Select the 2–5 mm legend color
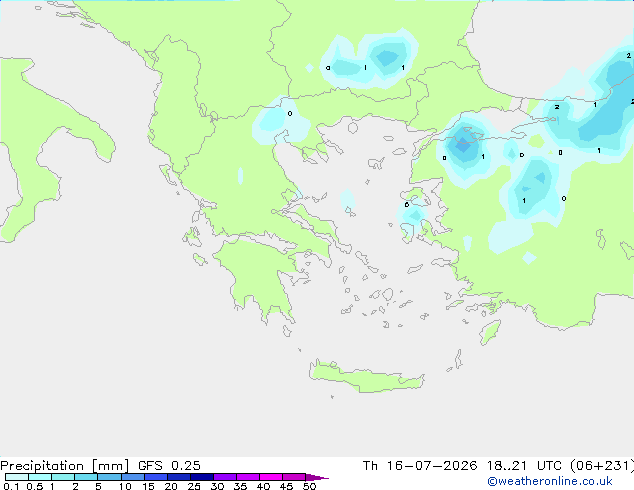634x490 pixels. (x=86, y=477)
